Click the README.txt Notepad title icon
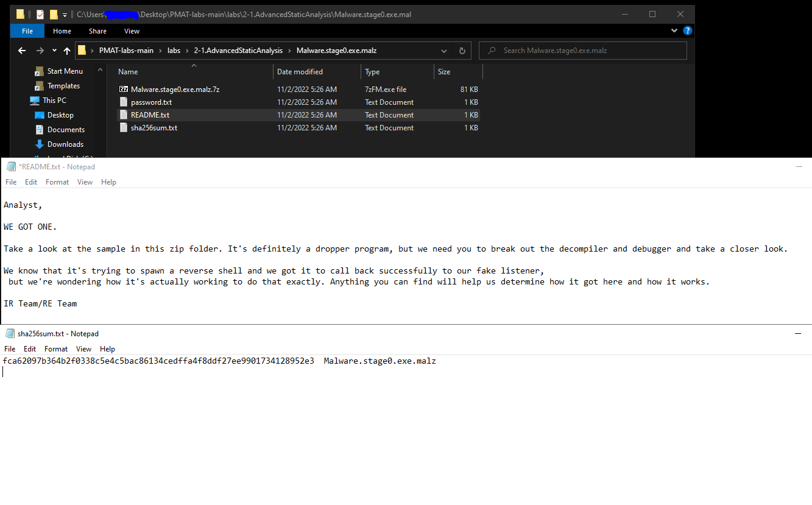Image resolution: width=812 pixels, height=505 pixels. (11, 166)
